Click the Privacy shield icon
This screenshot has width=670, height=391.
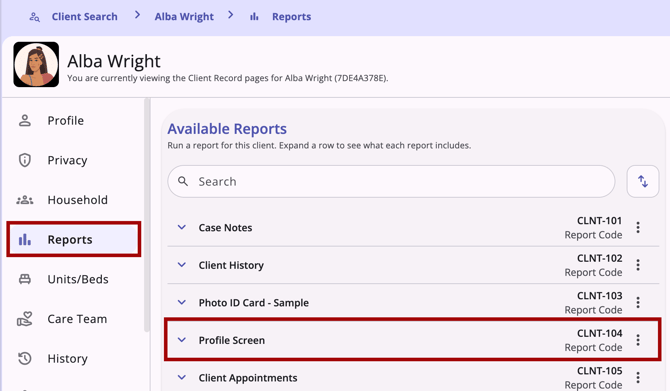point(25,160)
